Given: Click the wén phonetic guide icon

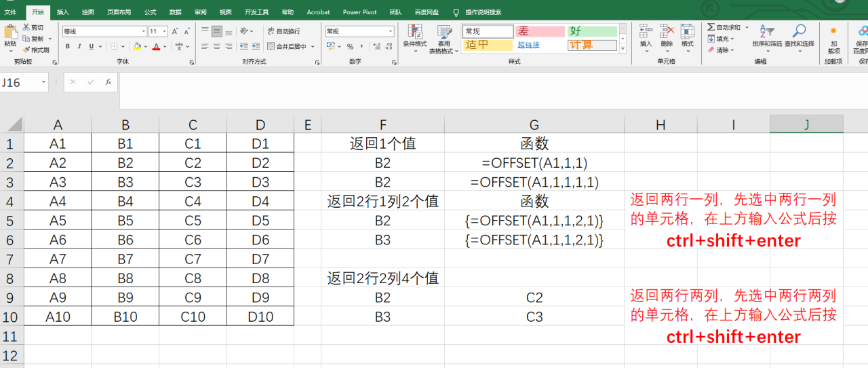Looking at the screenshot, I should [x=178, y=46].
